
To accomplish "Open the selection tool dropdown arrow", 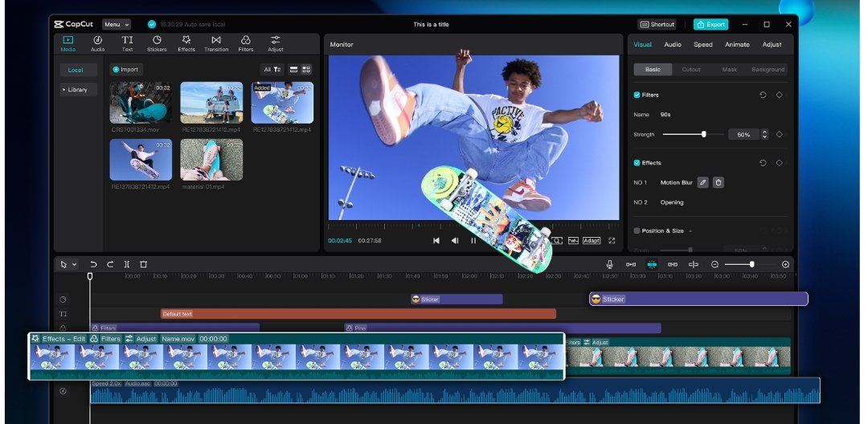I will pos(75,265).
